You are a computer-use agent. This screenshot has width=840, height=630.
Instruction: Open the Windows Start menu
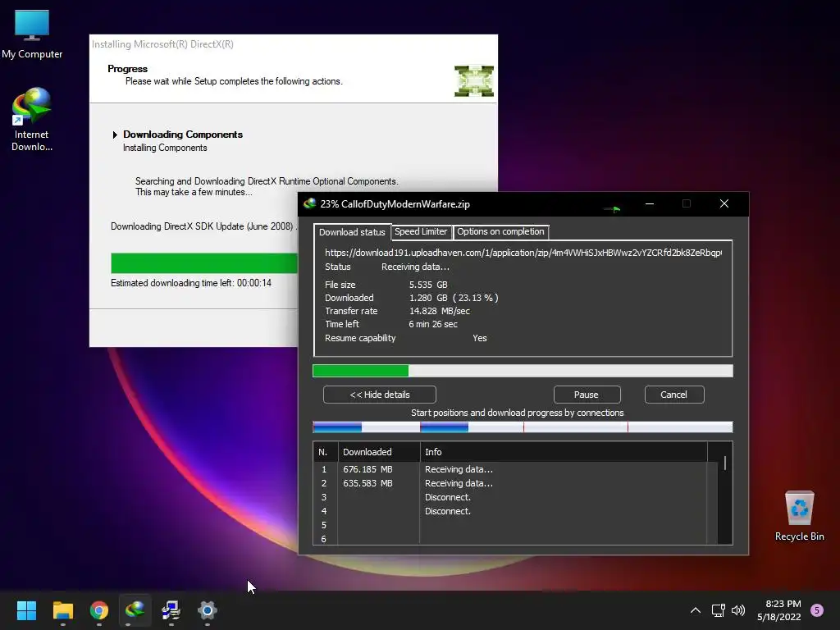(x=26, y=610)
